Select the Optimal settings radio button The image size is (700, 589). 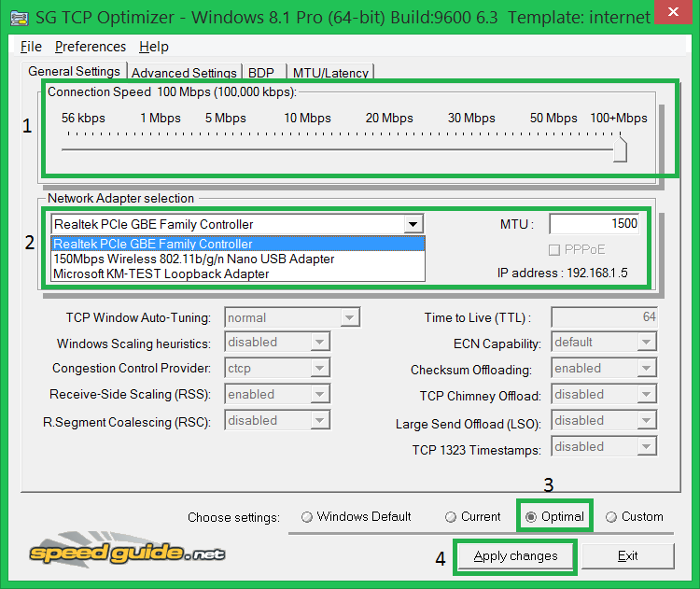[531, 517]
